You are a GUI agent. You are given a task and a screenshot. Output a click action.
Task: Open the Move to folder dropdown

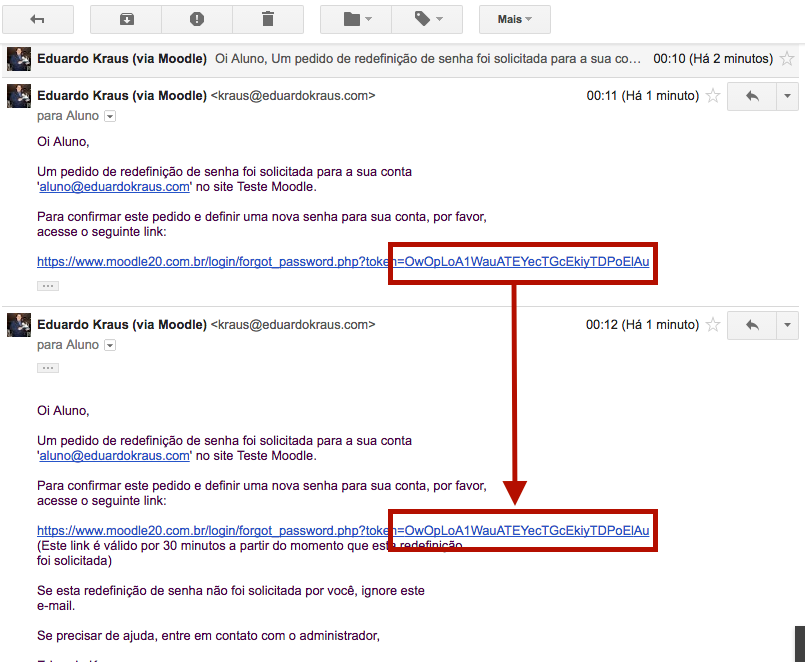356,20
